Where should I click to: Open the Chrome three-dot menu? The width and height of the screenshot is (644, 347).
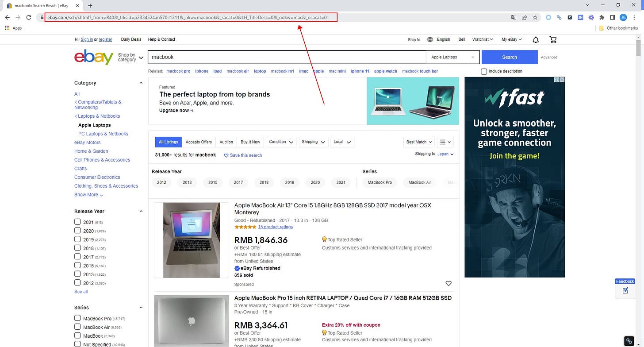[635, 18]
